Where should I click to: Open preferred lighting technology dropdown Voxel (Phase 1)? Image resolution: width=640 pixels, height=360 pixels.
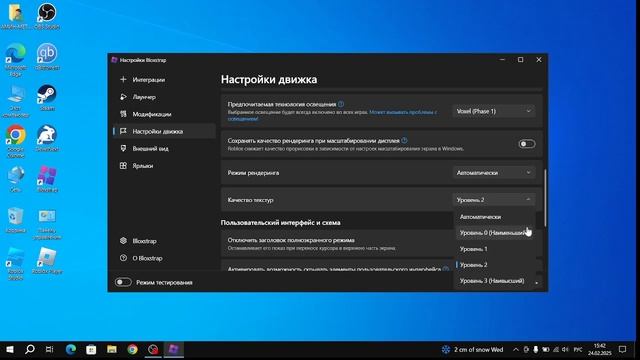[x=494, y=111]
